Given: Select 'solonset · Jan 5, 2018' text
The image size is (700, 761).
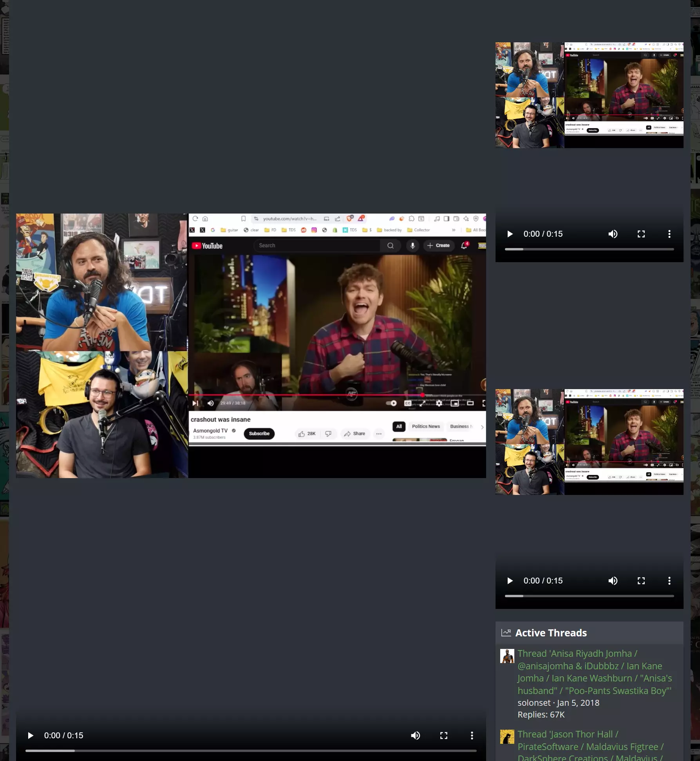Looking at the screenshot, I should pyautogui.click(x=558, y=703).
